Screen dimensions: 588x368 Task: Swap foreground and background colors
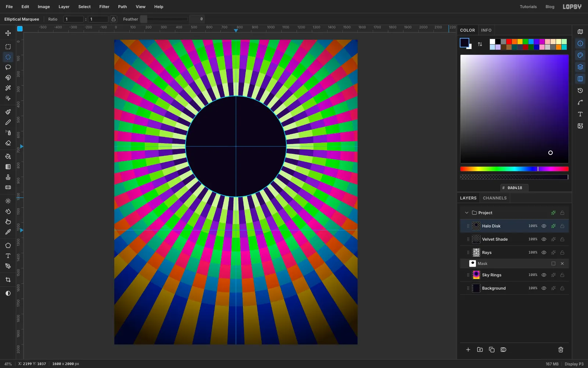[480, 44]
